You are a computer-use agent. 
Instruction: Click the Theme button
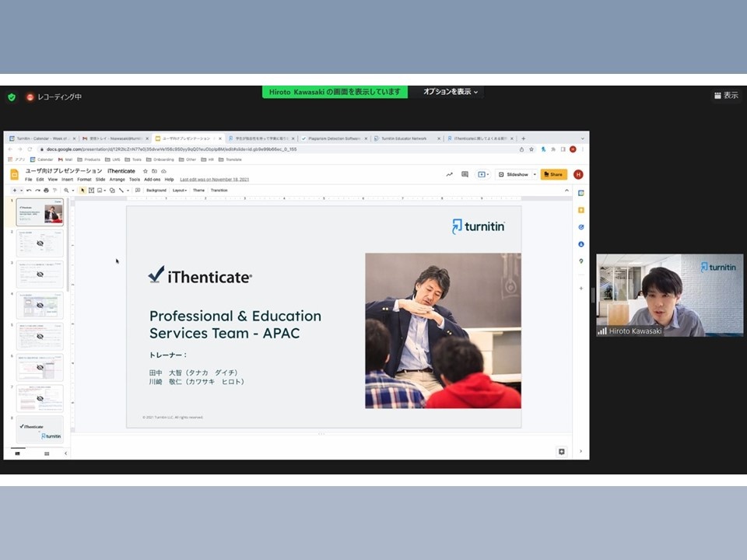coord(198,191)
